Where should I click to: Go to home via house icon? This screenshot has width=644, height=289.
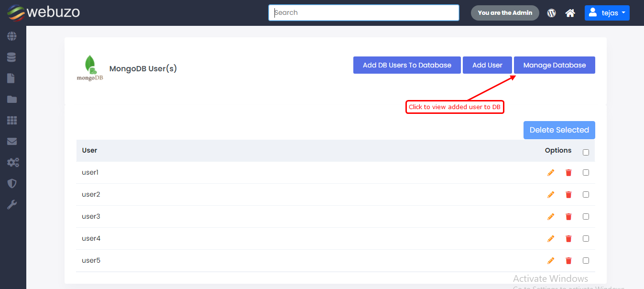(570, 13)
